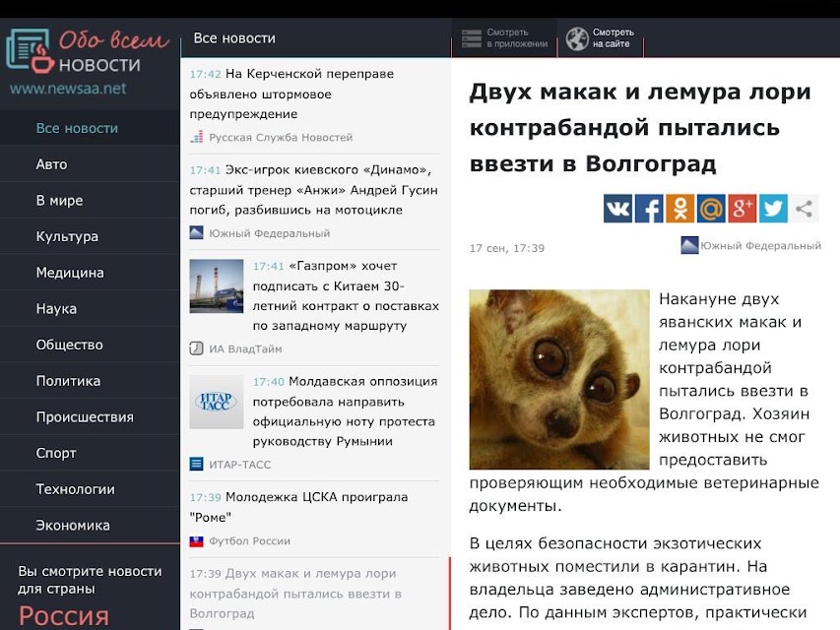The image size is (840, 630).
Task: Open the Керченской переправе storm warning news
Action: point(291,94)
